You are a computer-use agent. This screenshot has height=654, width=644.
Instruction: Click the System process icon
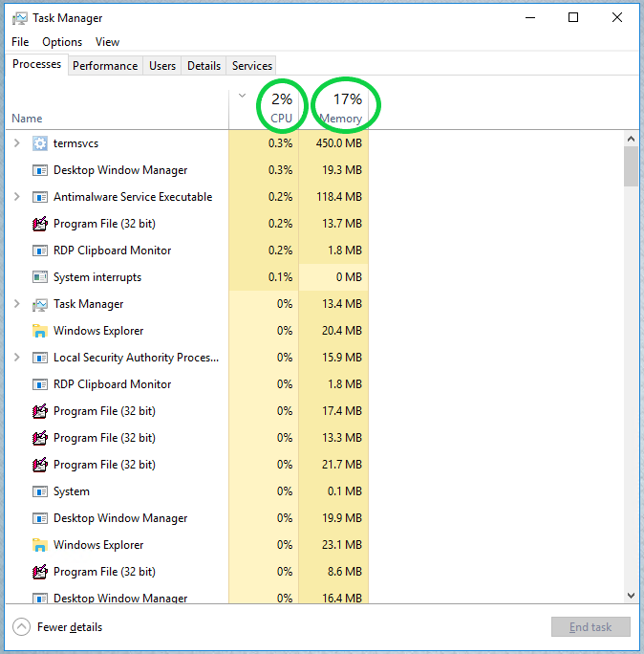pyautogui.click(x=40, y=491)
